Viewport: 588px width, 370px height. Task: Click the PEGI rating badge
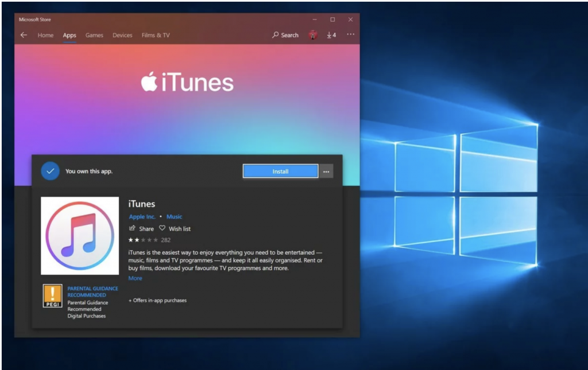pos(52,296)
